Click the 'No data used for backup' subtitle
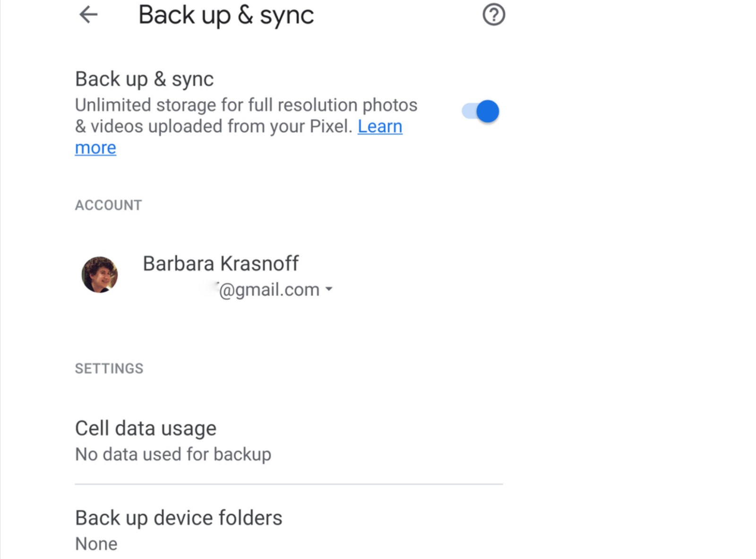 173,454
